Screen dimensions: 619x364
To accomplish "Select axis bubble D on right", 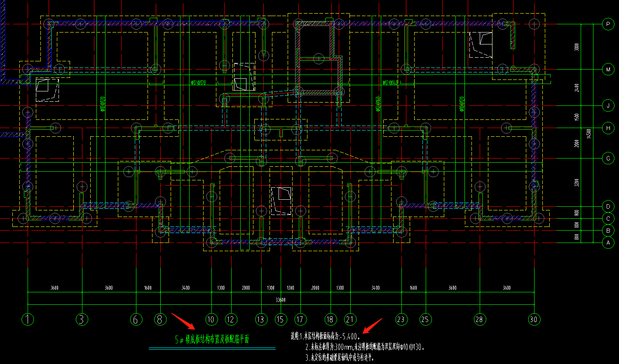I will click(x=608, y=206).
